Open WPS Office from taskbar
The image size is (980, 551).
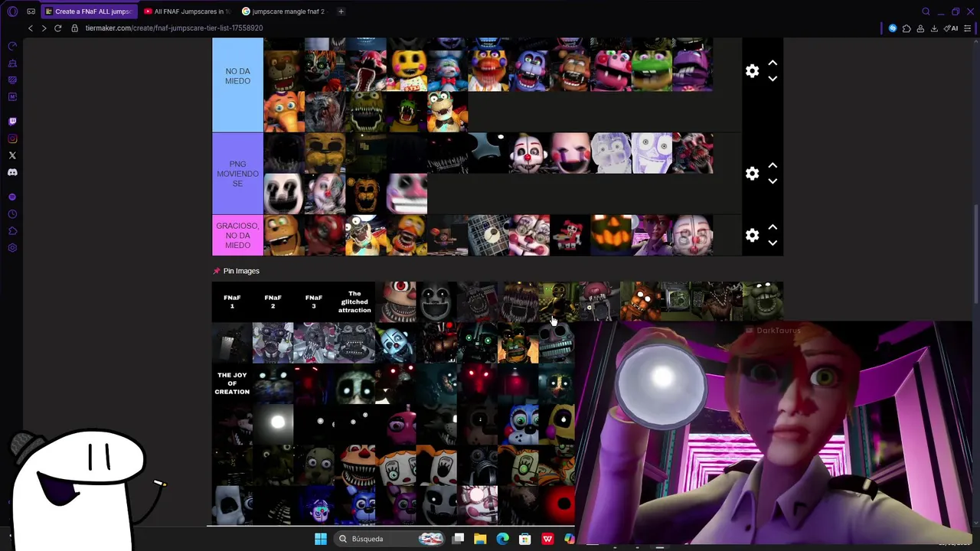547,539
